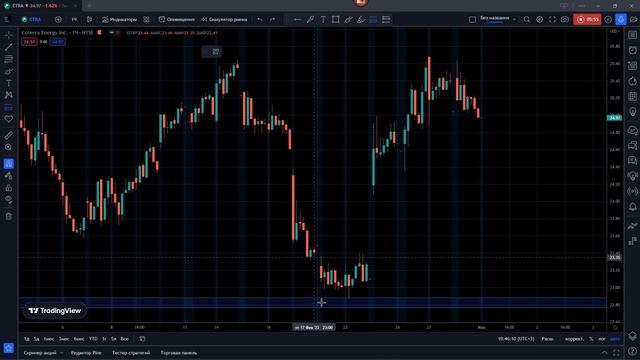Select crosshair cursor tool in left sidebar
The height and width of the screenshot is (360, 640).
9,35
